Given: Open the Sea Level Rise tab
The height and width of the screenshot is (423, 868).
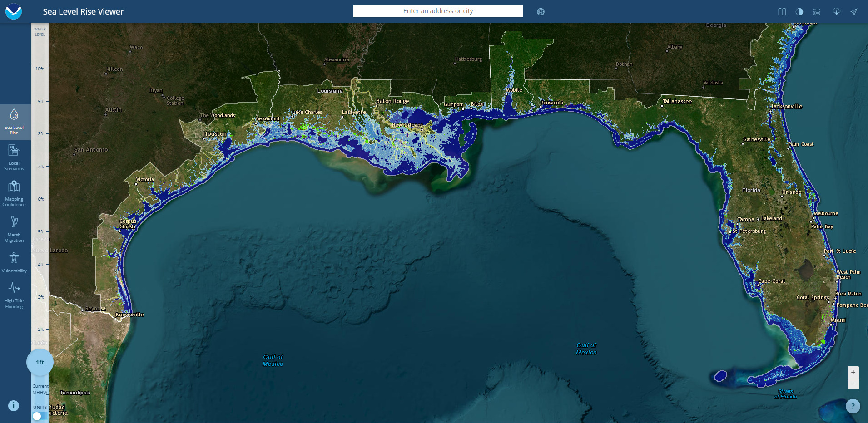Looking at the screenshot, I should [14, 122].
